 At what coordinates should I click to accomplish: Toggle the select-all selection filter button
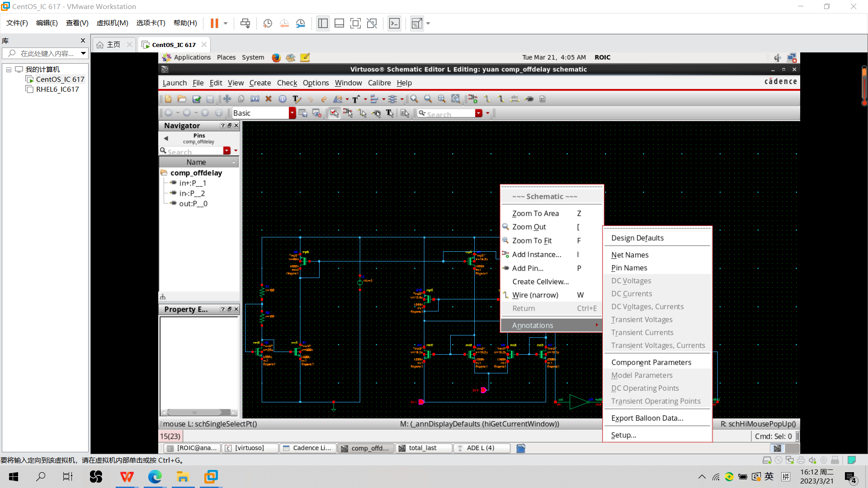[x=334, y=113]
